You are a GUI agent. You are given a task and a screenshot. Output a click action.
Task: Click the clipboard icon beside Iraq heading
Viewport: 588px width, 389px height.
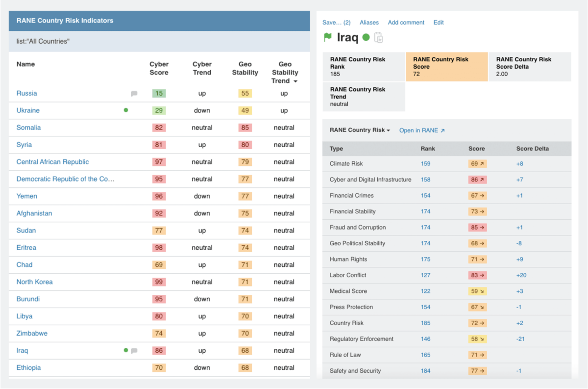coord(378,38)
